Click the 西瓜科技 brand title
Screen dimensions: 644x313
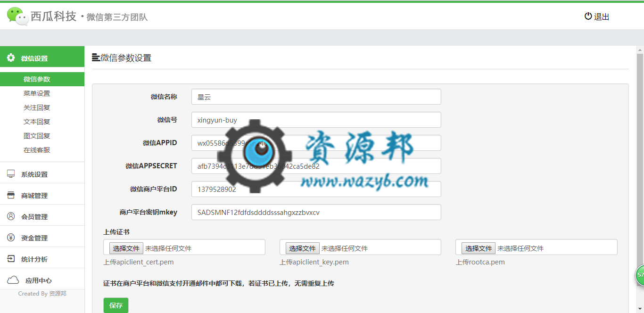[x=53, y=16]
